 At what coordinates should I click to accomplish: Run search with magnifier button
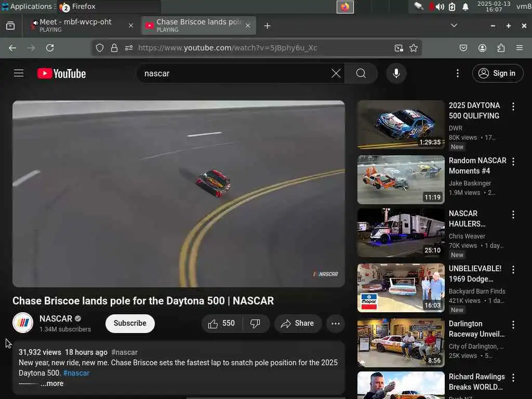pos(361,73)
